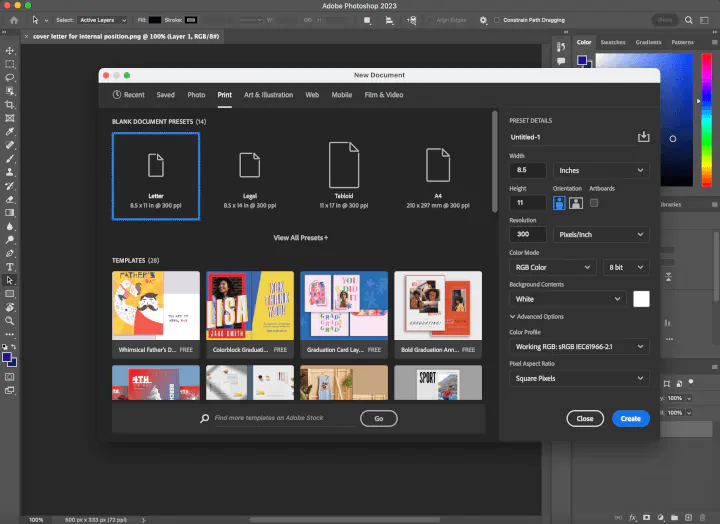Switch to the Mobile tab

click(342, 95)
